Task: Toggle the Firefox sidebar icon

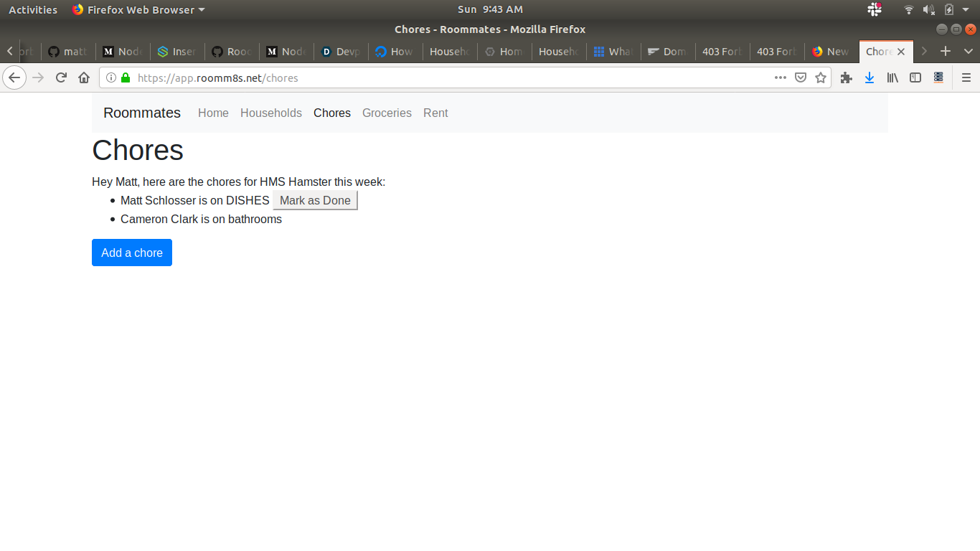Action: 915,77
